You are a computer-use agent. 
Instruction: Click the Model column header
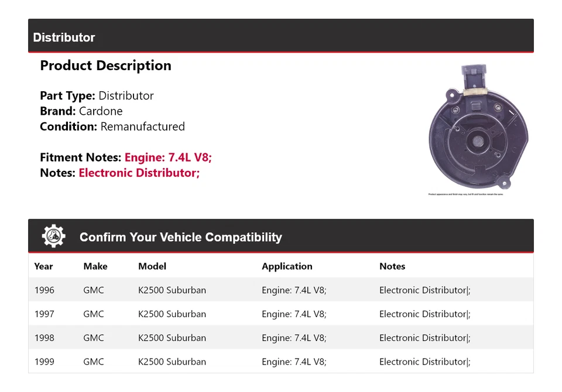[152, 266]
